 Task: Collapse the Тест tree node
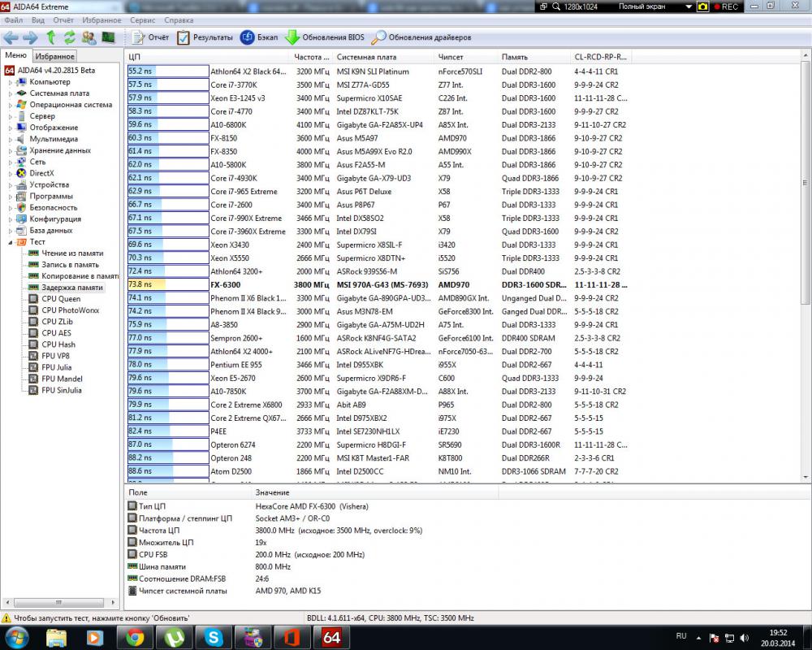click(11, 242)
